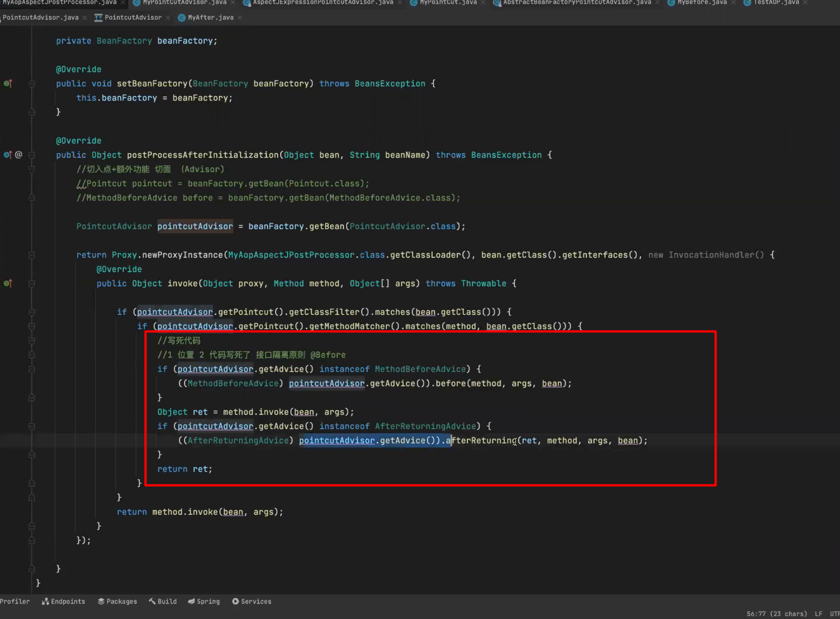Open the Endpoints tool window

click(x=64, y=601)
